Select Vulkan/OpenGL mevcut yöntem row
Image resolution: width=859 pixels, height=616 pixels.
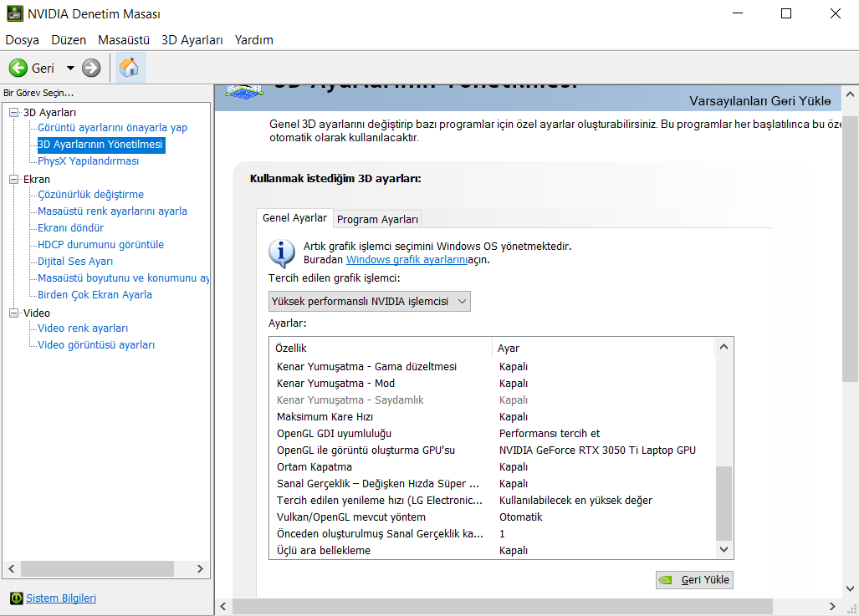point(492,517)
